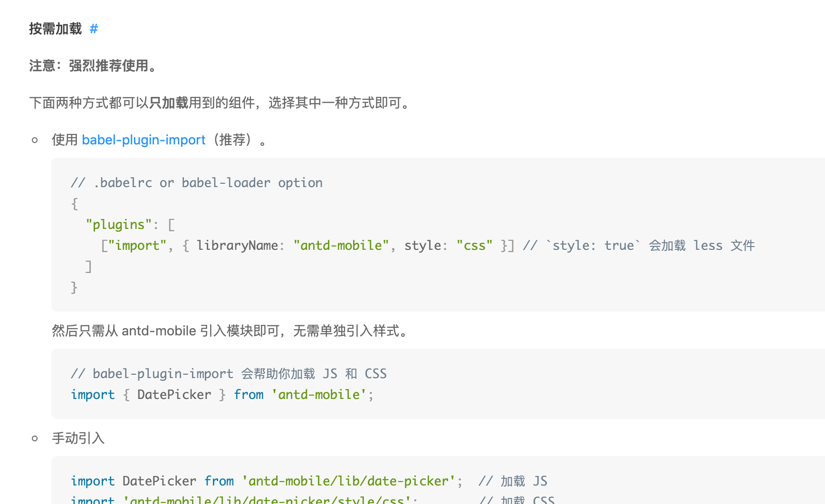
Task: Click the bold 只加载 text in paragraph
Action: pos(169,103)
